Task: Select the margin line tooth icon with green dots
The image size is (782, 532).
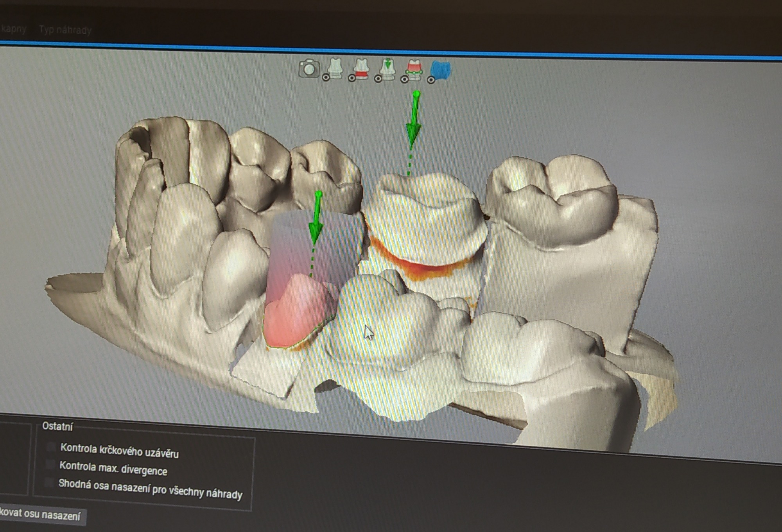Action: [x=414, y=68]
